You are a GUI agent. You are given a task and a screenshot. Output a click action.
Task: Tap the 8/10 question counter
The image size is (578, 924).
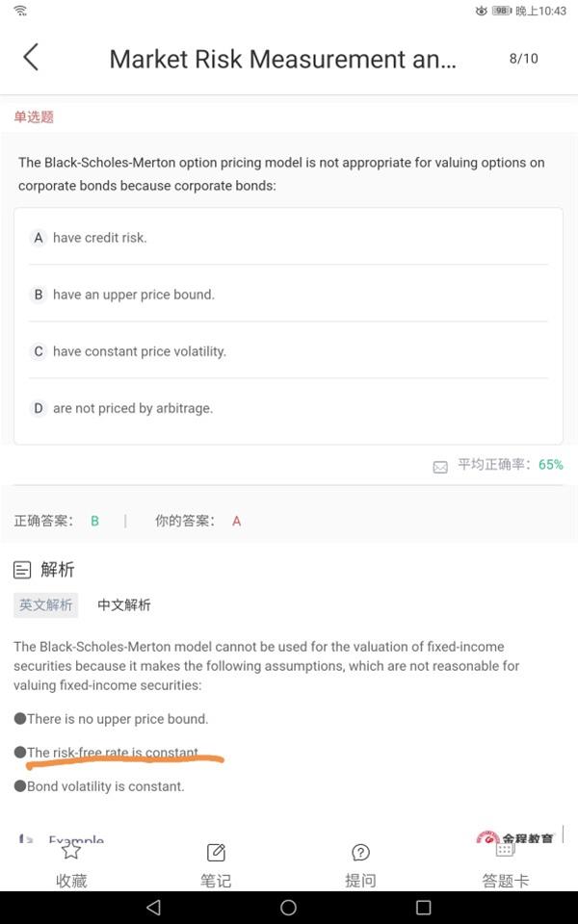(x=524, y=59)
